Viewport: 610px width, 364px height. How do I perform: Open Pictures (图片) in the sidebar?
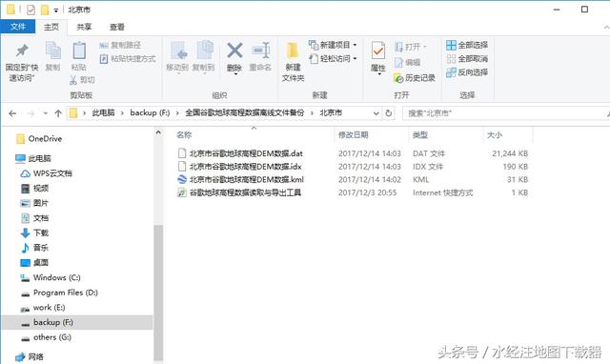point(34,203)
